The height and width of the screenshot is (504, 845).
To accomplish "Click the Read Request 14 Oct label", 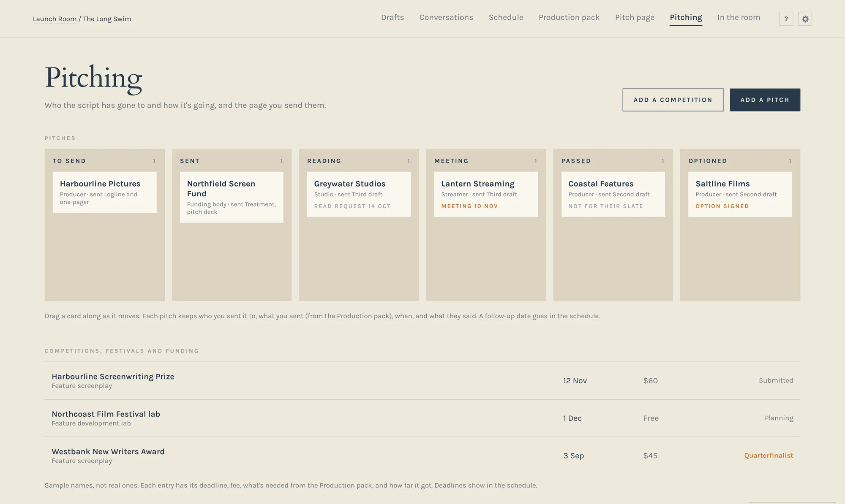I will (x=352, y=206).
